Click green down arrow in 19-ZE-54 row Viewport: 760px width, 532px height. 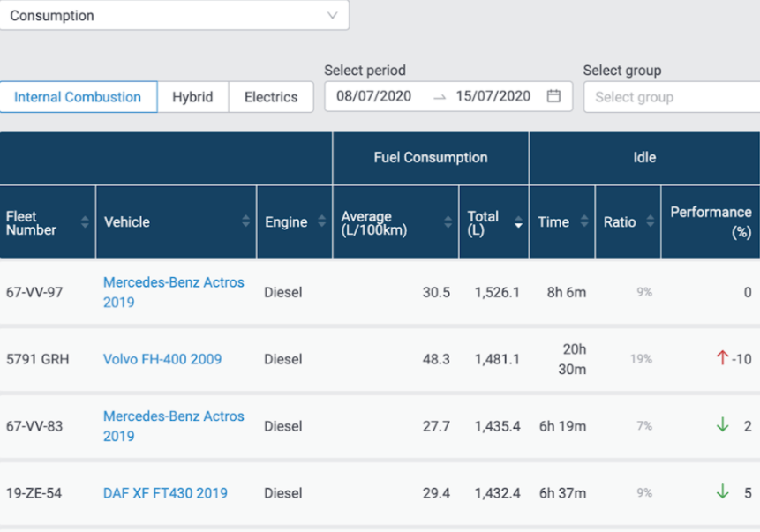click(722, 491)
